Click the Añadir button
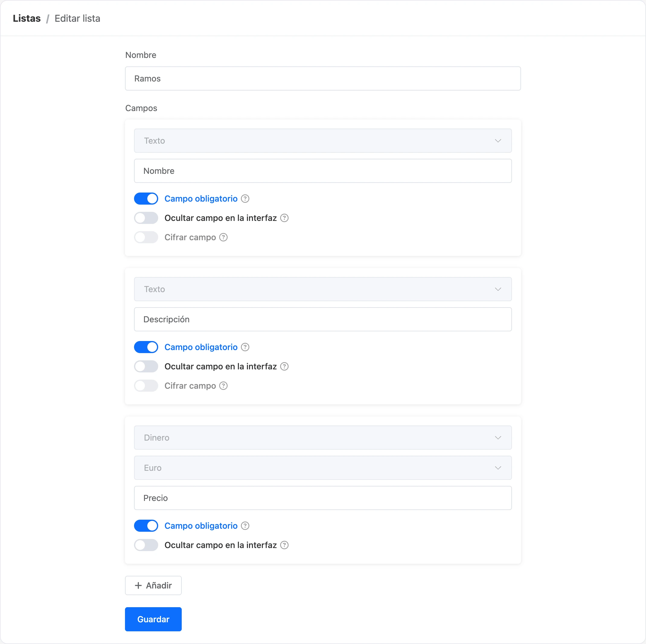The image size is (646, 644). 153,585
